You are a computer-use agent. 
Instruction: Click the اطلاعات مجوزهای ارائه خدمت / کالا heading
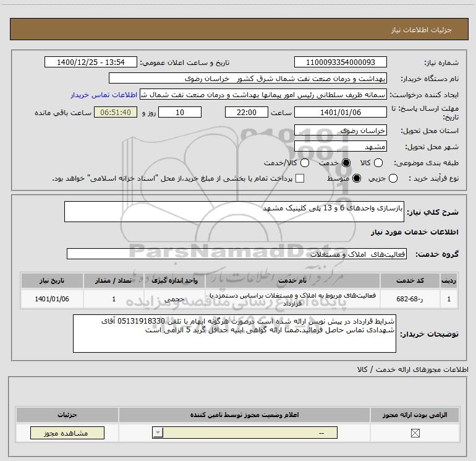pyautogui.click(x=413, y=369)
